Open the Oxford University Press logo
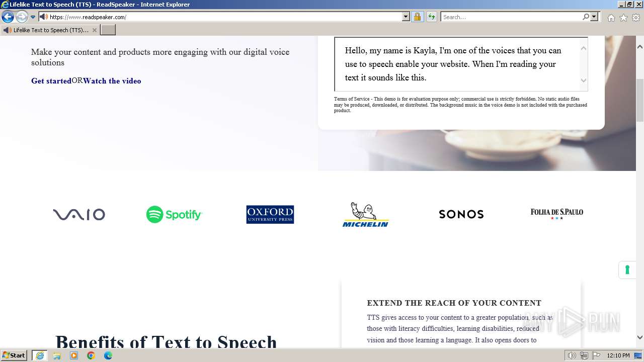 click(270, 215)
